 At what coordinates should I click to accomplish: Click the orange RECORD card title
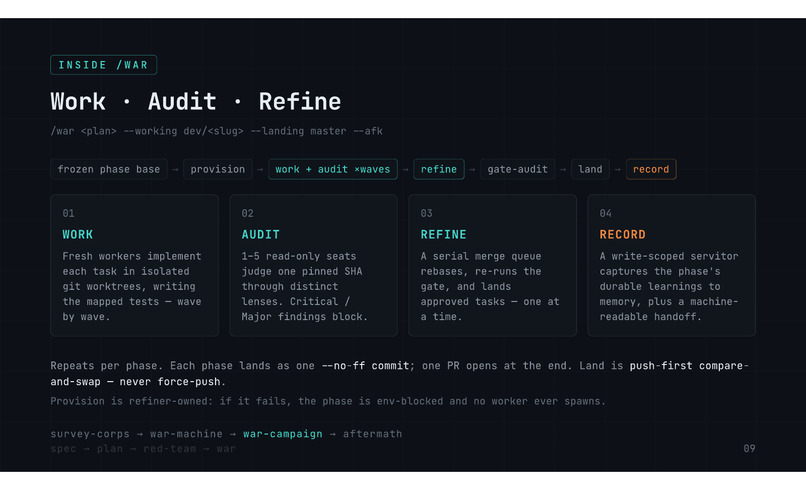[622, 234]
